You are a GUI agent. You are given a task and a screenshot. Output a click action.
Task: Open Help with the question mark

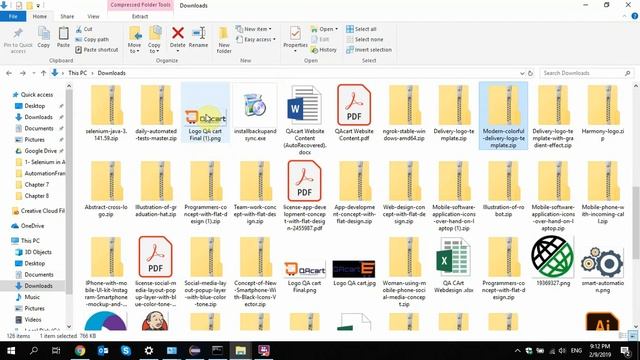tap(635, 16)
